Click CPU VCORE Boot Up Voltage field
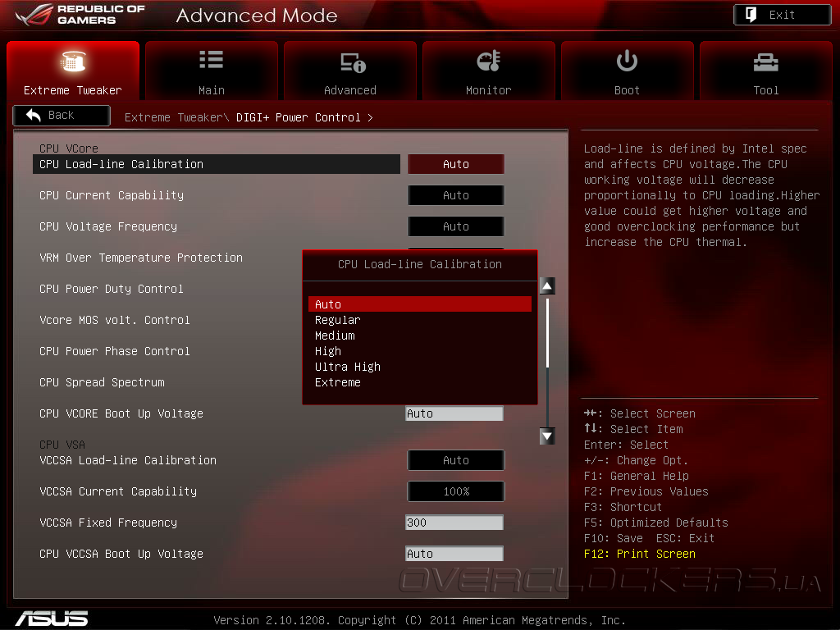Image resolution: width=840 pixels, height=630 pixels. 454,413
